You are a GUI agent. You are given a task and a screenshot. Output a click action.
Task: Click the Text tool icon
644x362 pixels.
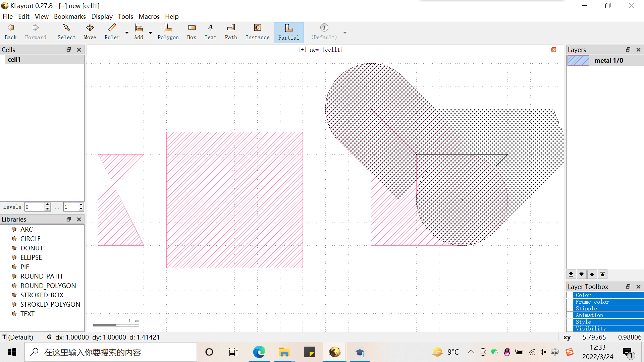click(x=210, y=32)
